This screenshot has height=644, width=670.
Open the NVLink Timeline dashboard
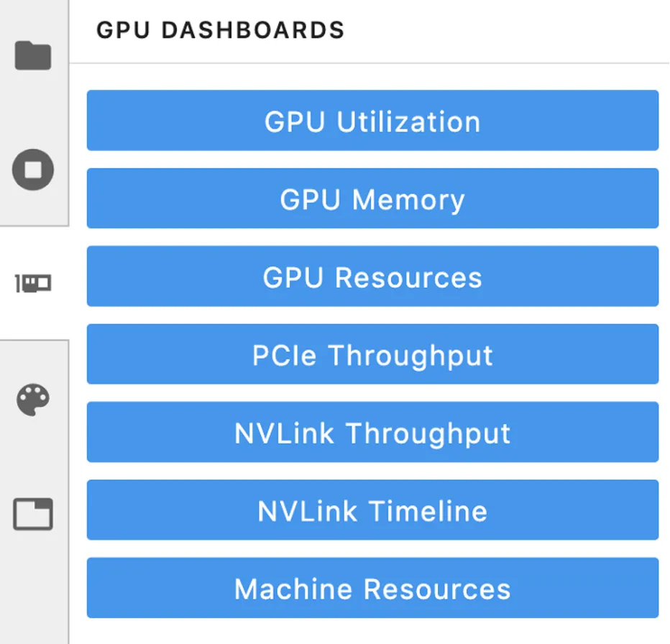click(372, 510)
